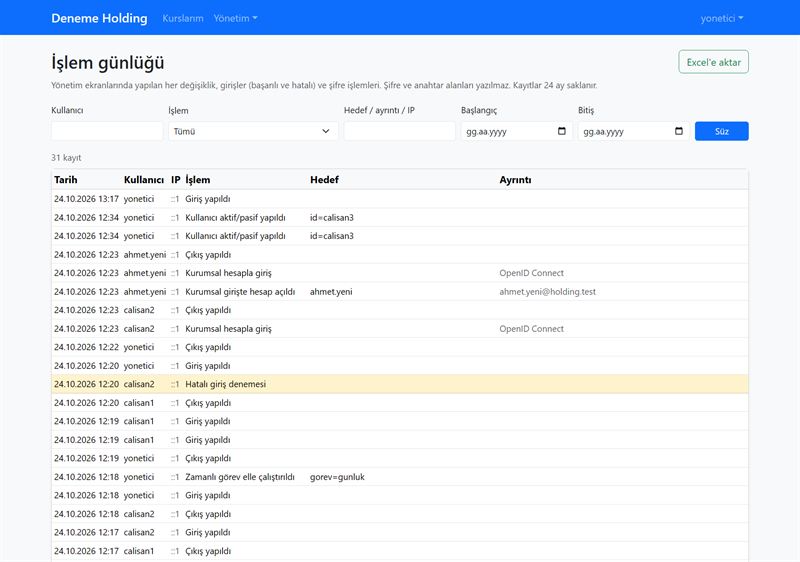Viewport: 800px width, 562px height.
Task: Open the Yönetim dropdown menu
Action: coord(235,18)
